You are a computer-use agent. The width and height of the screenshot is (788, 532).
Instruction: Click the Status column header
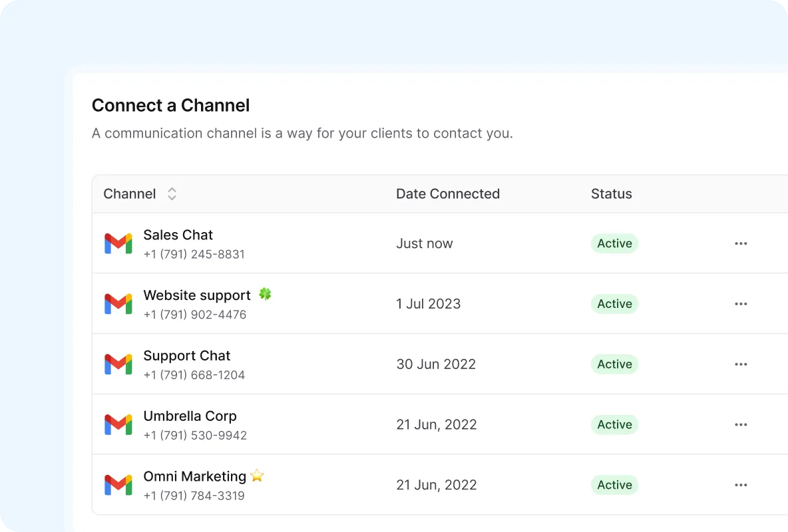pyautogui.click(x=611, y=194)
